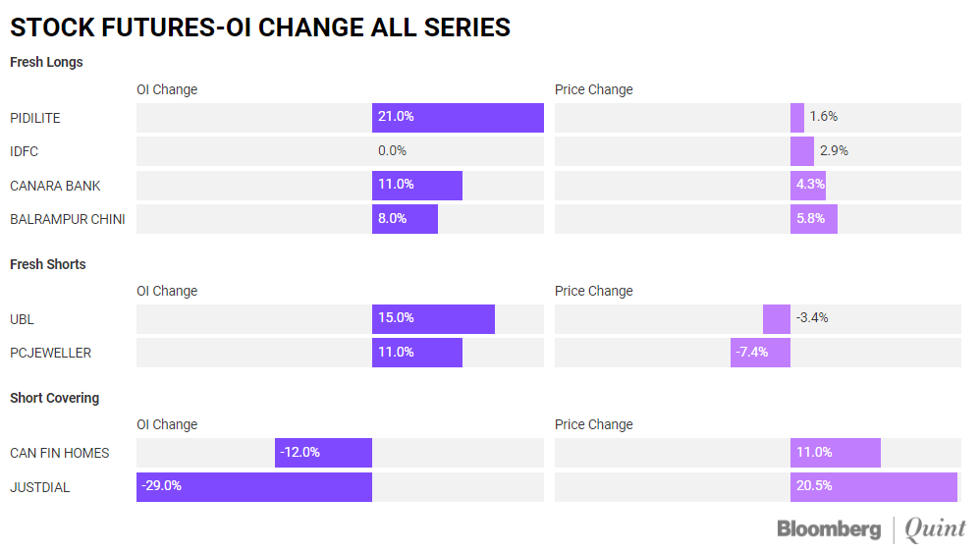This screenshot has width=980, height=553.
Task: Click the Short Covering section heading
Action: point(54,398)
